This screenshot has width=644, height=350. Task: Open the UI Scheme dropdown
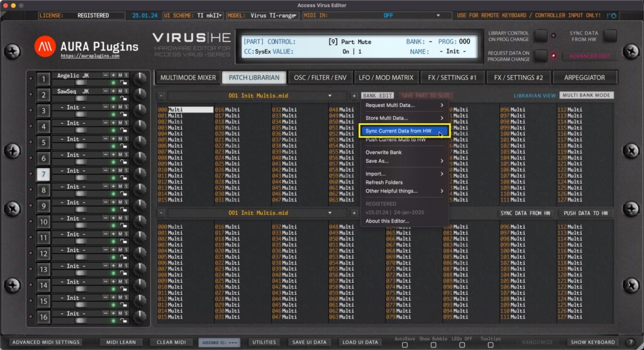[194, 16]
